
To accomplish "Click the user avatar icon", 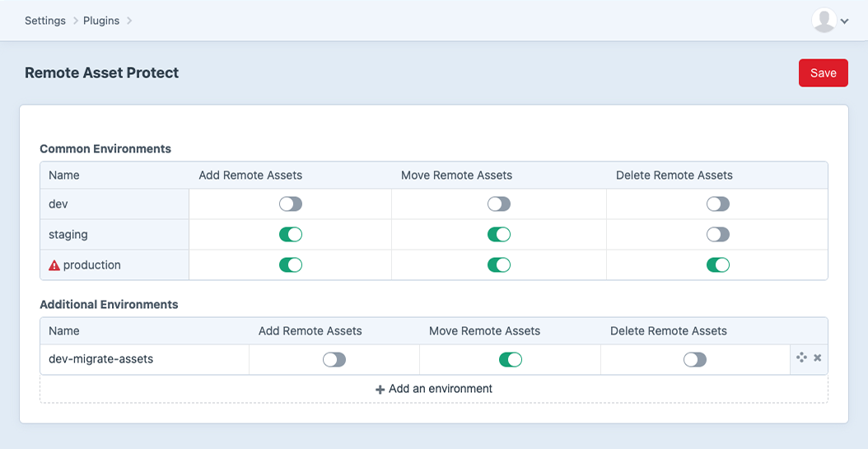I will [824, 21].
